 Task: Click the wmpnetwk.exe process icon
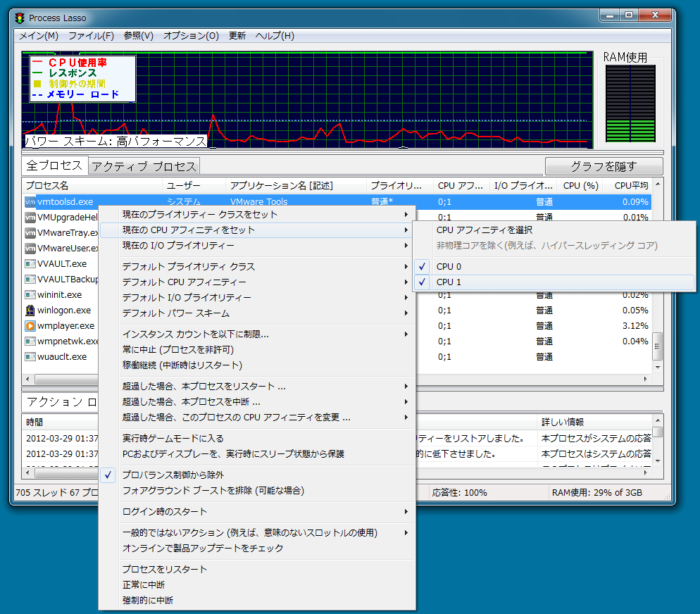tap(30, 341)
